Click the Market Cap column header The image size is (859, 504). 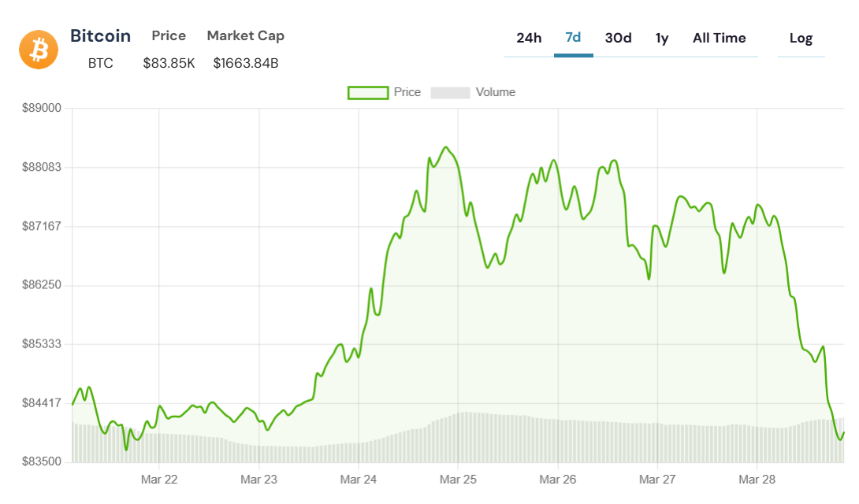point(245,36)
